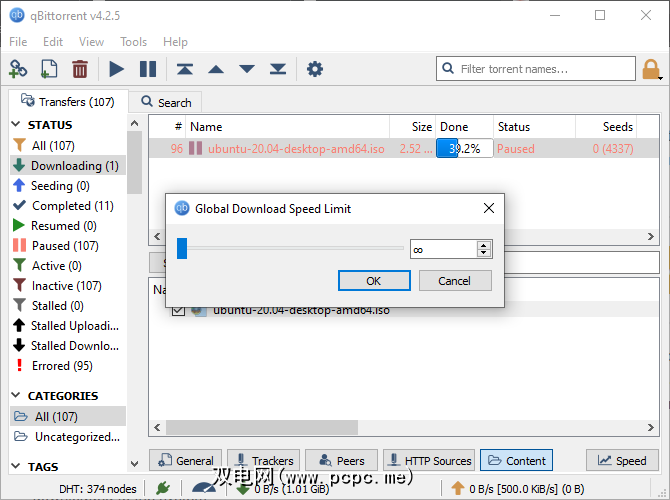
Task: Click the upload speed arrow in status bar
Action: (x=457, y=488)
